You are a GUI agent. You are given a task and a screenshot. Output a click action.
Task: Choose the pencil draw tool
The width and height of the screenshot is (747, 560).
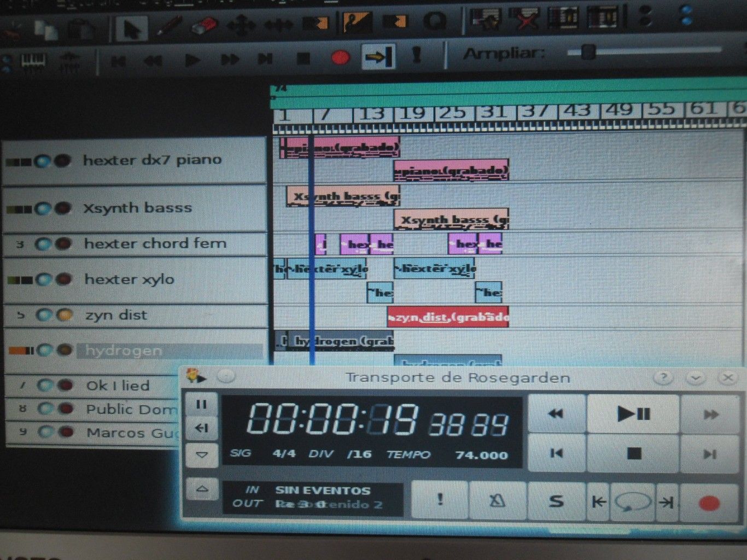[x=170, y=27]
